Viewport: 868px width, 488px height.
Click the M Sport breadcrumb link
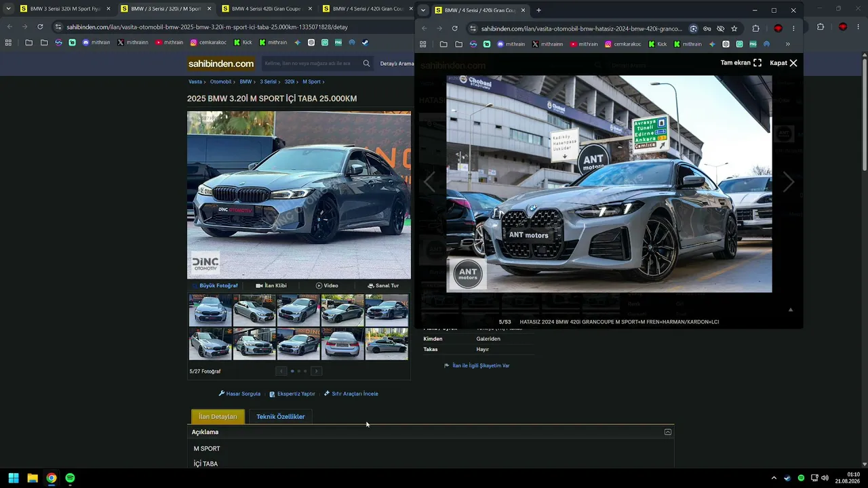(x=311, y=81)
